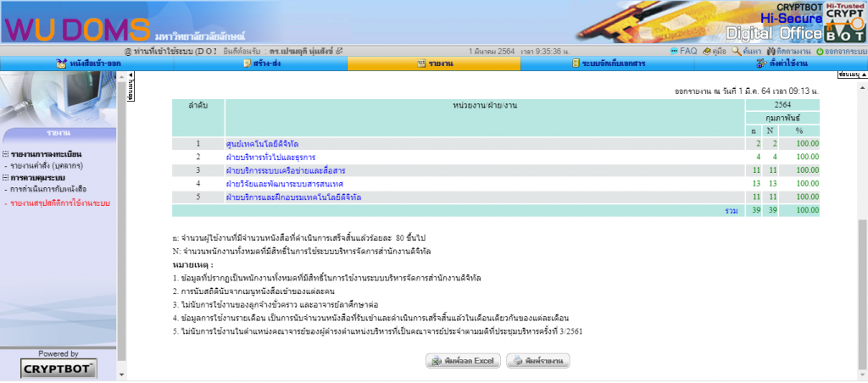Collapse รายงานการลงทะเบียน tree node

point(6,154)
